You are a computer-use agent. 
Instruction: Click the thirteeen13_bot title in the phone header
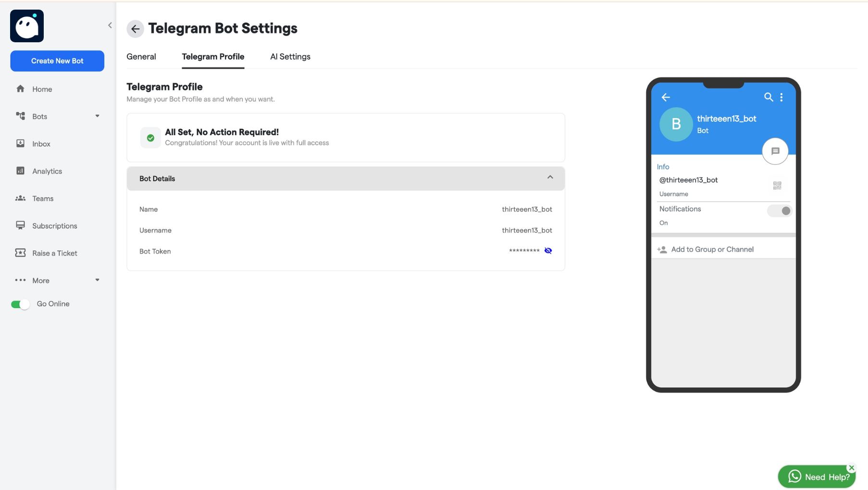click(x=727, y=119)
